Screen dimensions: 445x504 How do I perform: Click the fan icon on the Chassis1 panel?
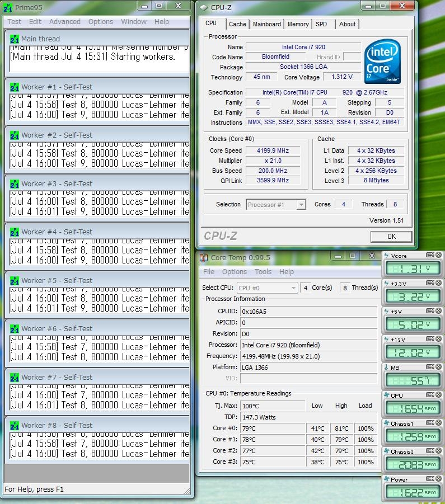387,423
